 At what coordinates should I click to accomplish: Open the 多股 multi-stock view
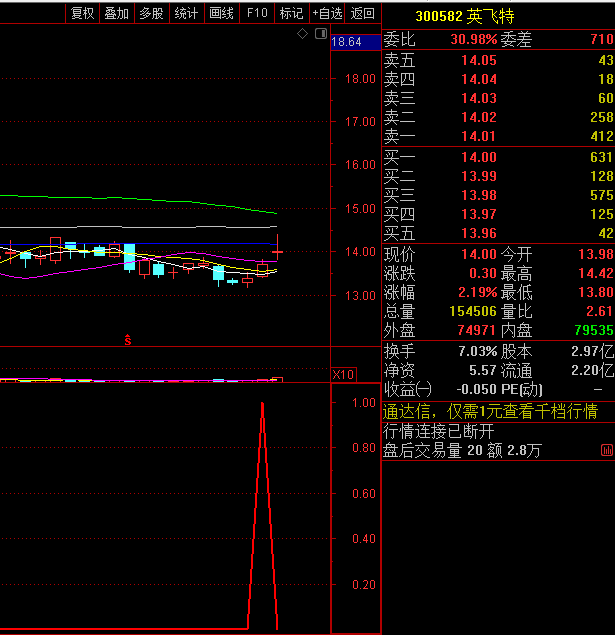point(152,13)
